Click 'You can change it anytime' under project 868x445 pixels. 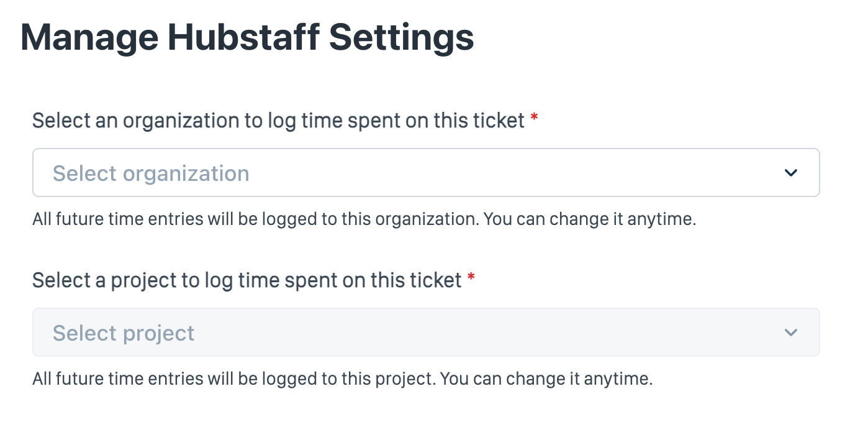[x=546, y=378]
